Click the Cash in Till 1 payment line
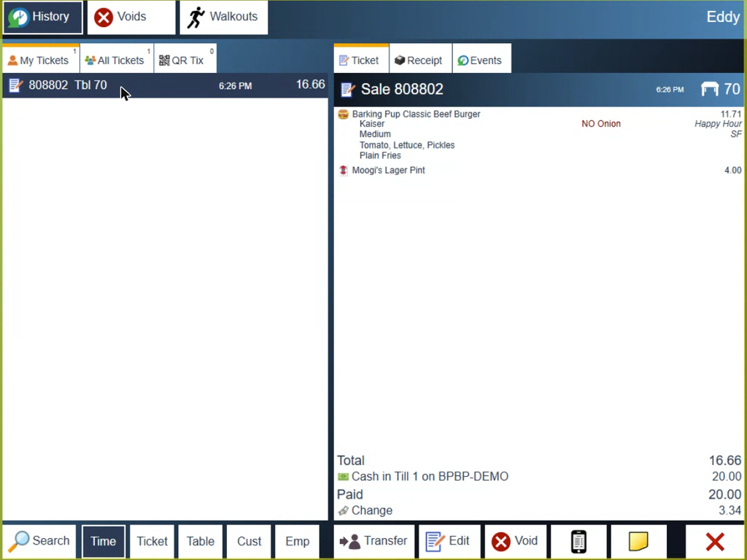Screen dimensions: 747x560 [539, 476]
